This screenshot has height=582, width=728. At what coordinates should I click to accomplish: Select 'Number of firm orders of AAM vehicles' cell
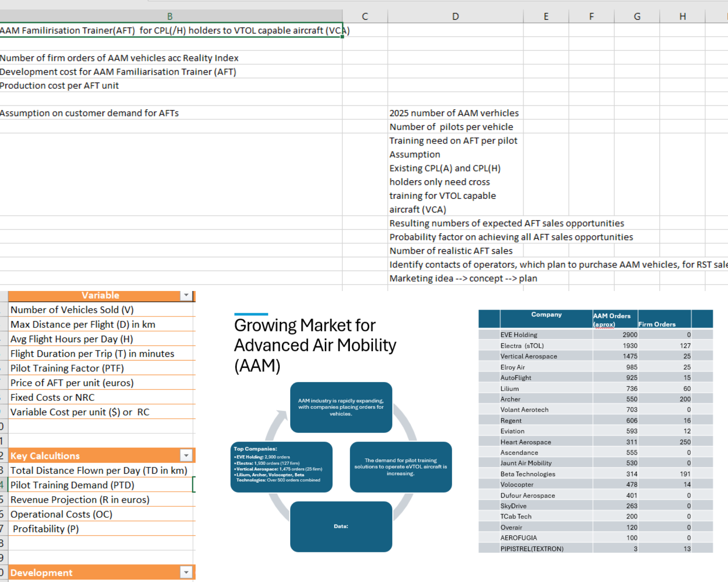tap(119, 58)
